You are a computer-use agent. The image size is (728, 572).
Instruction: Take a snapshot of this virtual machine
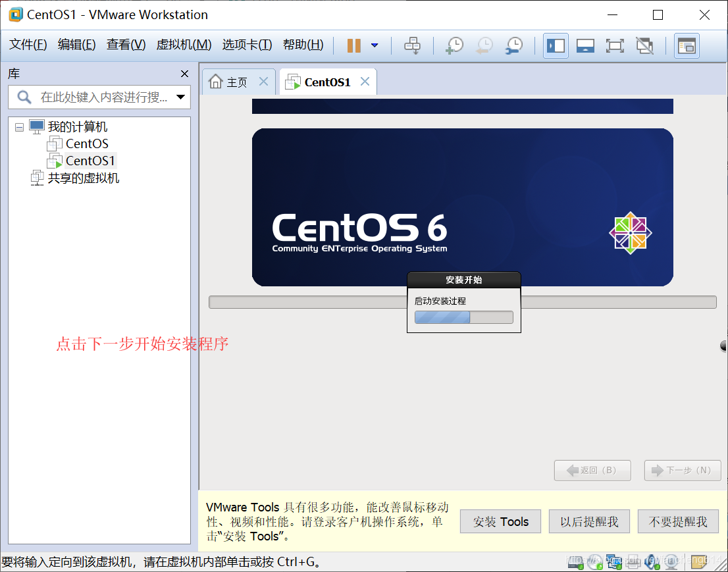tap(455, 45)
